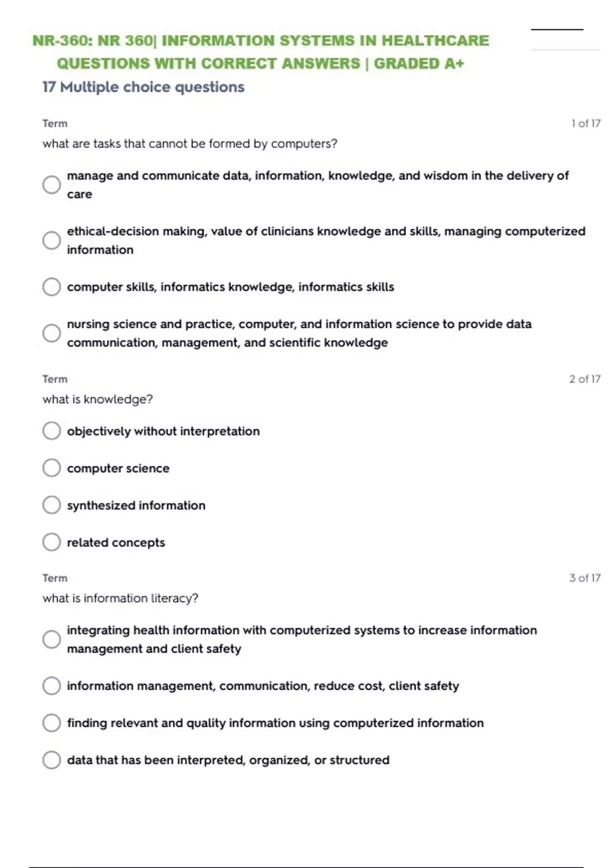Click the question about tasks computers cannot perform

(x=190, y=144)
